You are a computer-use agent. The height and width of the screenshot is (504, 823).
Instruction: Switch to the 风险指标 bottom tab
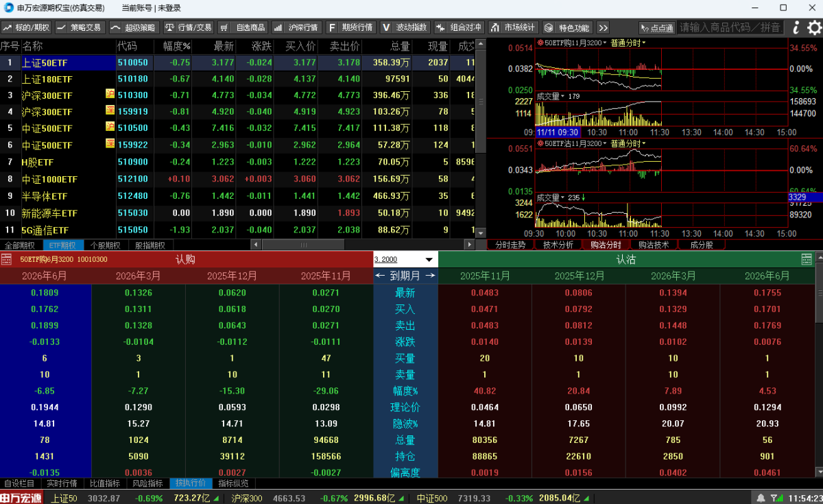click(147, 483)
